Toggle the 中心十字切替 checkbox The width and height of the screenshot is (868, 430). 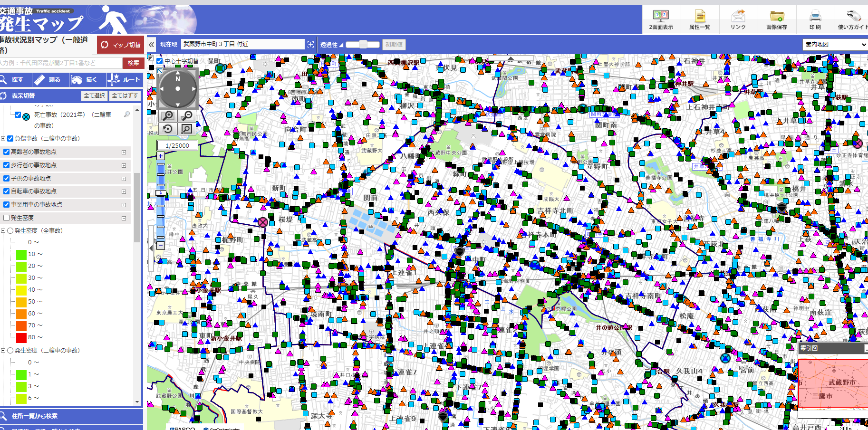click(x=160, y=61)
